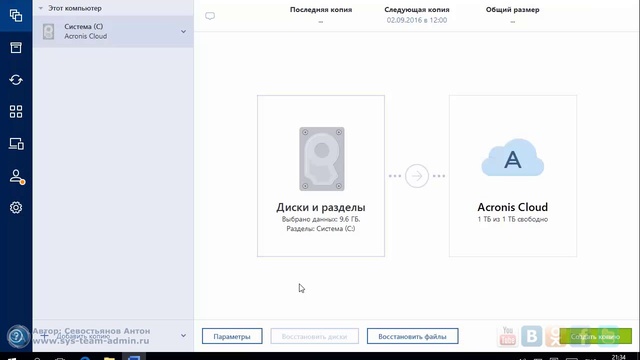Open File Explorer folder icon in taskbar
This screenshot has height=360, width=640.
point(109,358)
